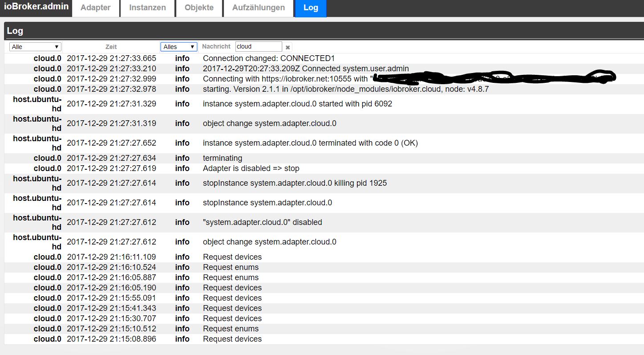Select the Log tab
Viewport: 644px width, 355px height.
coord(311,8)
